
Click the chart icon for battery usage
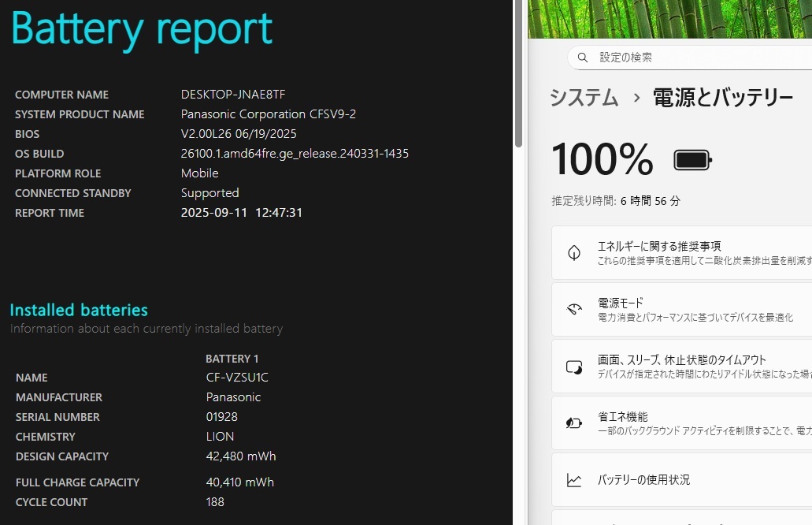[x=574, y=480]
